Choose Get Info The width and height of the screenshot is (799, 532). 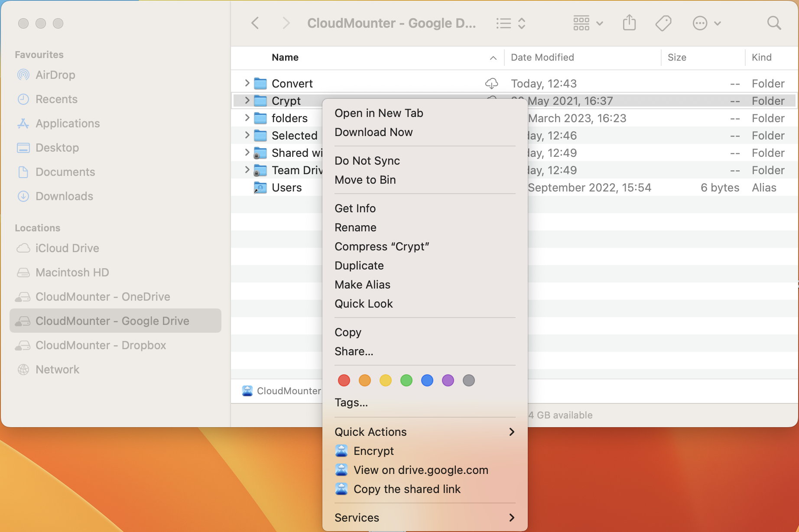[x=425, y=208]
